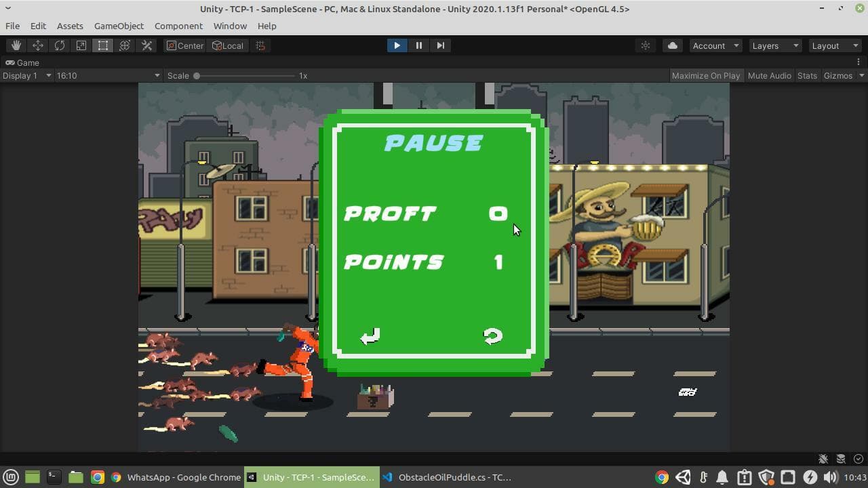Open the GameObject menu
Viewport: 868px width, 488px height.
coord(119,26)
